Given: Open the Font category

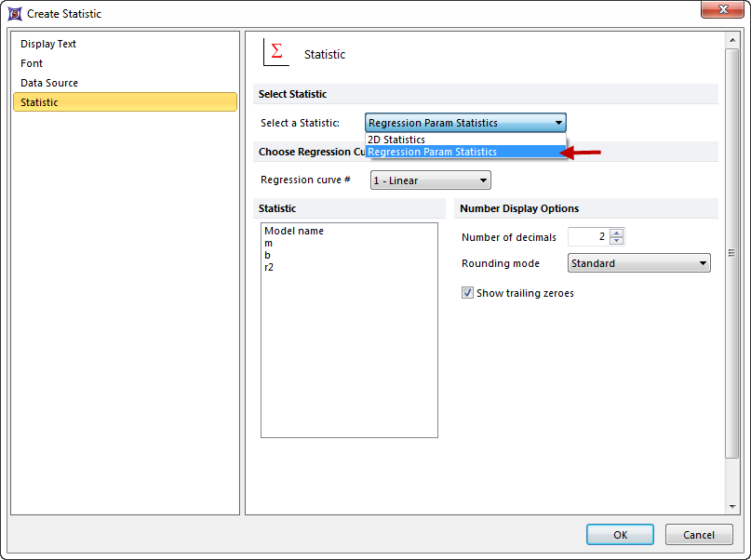Looking at the screenshot, I should (32, 63).
